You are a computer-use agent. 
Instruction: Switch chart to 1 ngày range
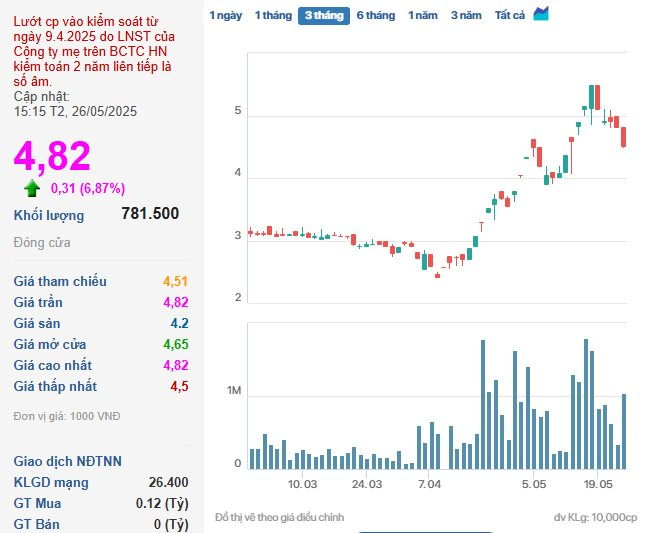tap(225, 16)
